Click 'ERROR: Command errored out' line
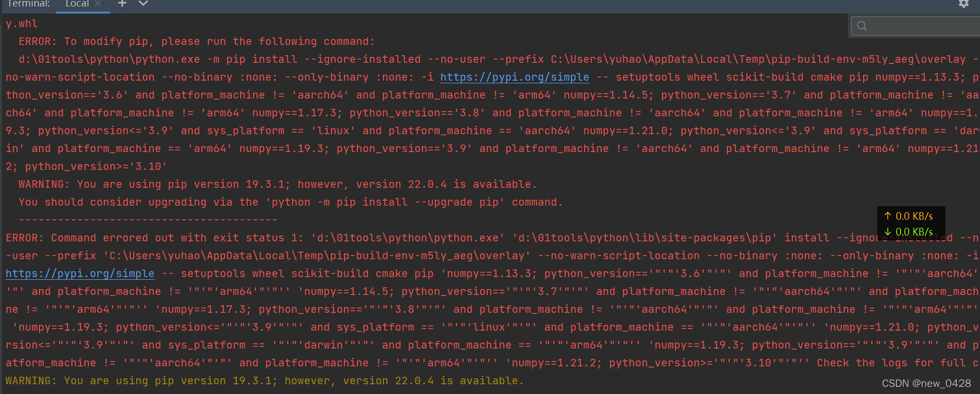The image size is (980, 394). click(492, 238)
